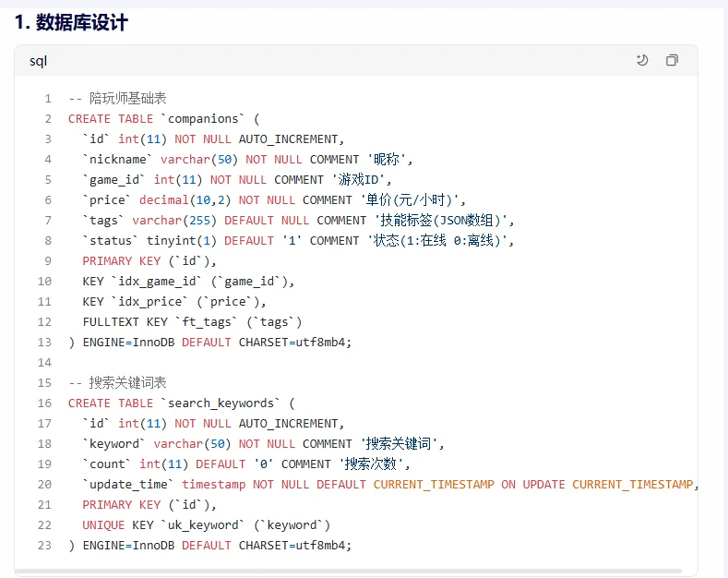Viewport: 728px width, 578px height.
Task: Click the '1. 数据库设计' heading
Action: click(x=71, y=22)
